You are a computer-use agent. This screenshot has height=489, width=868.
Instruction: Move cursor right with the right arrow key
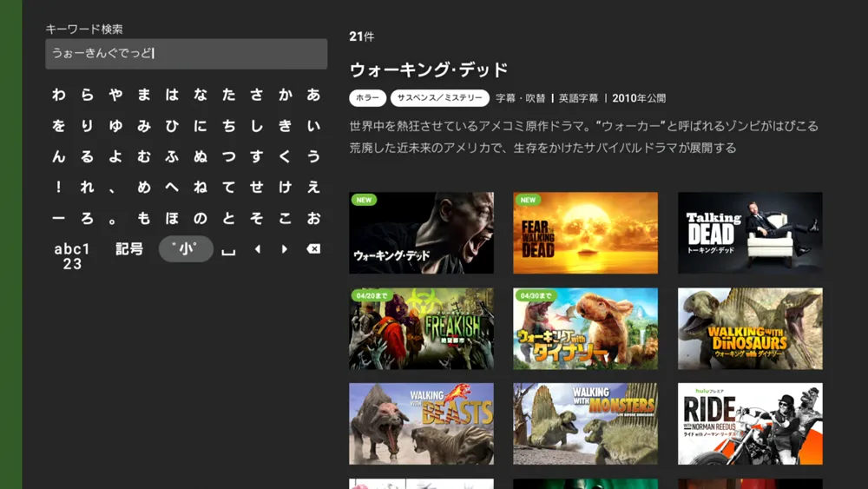285,249
